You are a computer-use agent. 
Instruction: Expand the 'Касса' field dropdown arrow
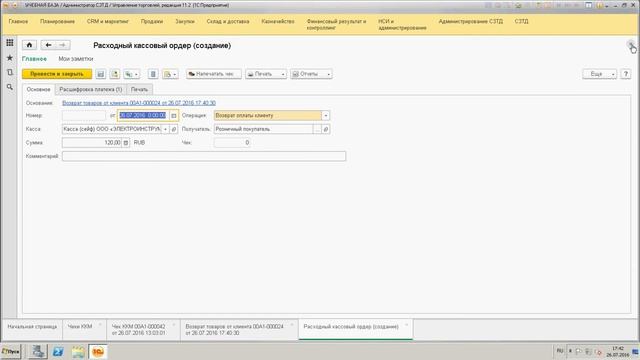[165, 129]
